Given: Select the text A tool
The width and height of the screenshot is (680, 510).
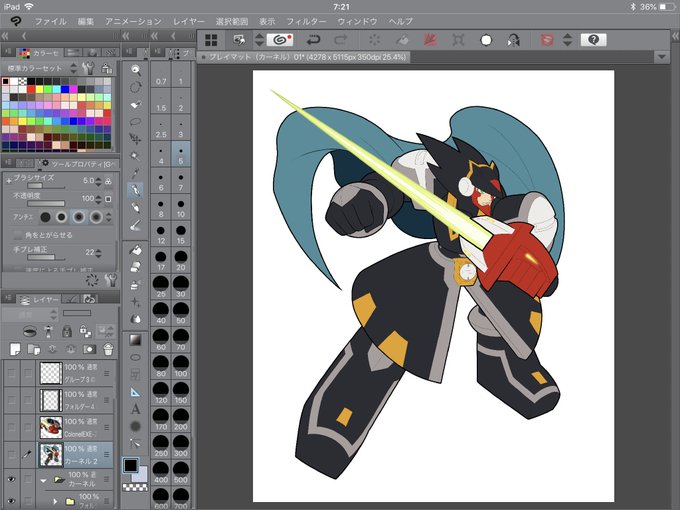Looking at the screenshot, I should 135,409.
